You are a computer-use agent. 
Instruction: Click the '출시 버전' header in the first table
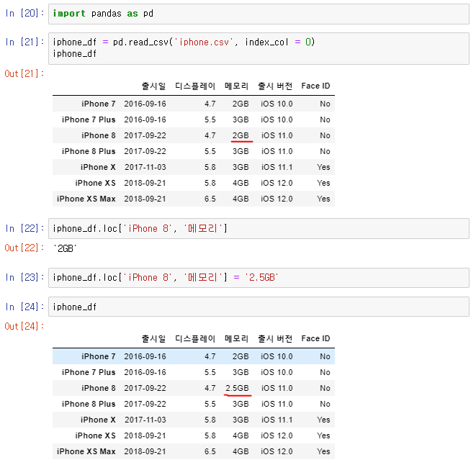(275, 86)
